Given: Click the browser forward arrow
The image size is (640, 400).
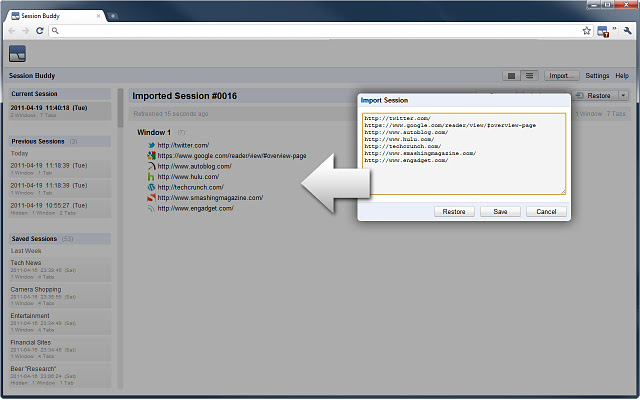Looking at the screenshot, I should (x=25, y=31).
